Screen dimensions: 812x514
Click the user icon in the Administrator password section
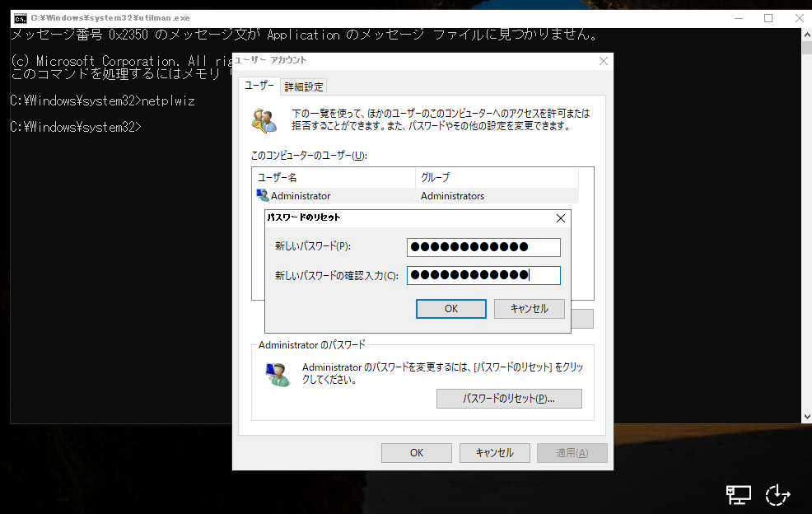tap(278, 374)
